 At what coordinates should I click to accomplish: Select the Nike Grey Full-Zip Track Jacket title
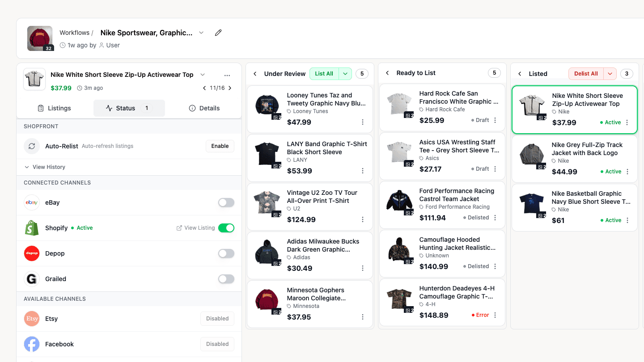coord(587,149)
